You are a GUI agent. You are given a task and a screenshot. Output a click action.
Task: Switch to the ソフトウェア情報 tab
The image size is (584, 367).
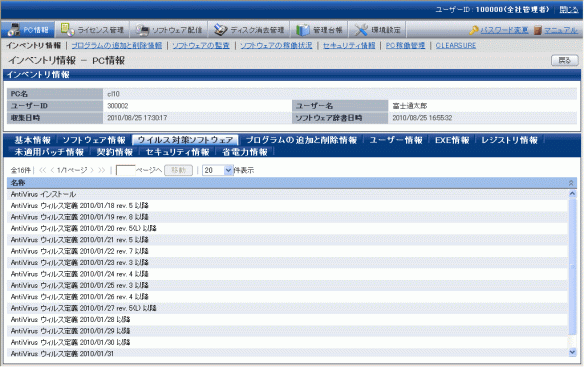pyautogui.click(x=94, y=140)
